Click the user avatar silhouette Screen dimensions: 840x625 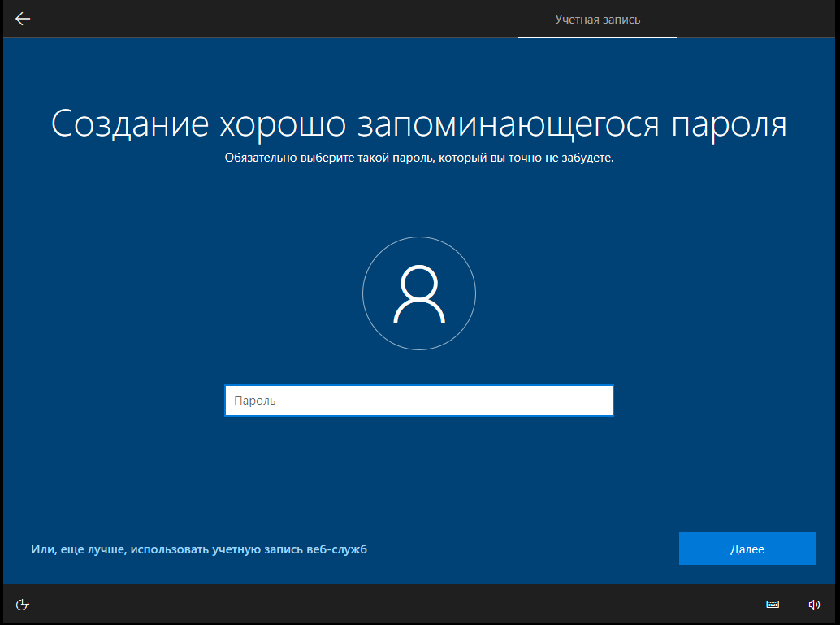pos(419,294)
